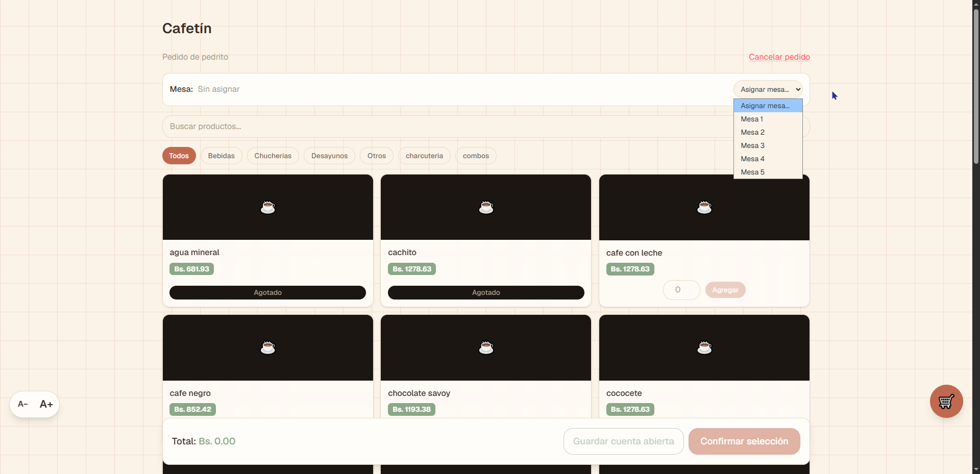Click the cafe con leche quantity field

681,290
